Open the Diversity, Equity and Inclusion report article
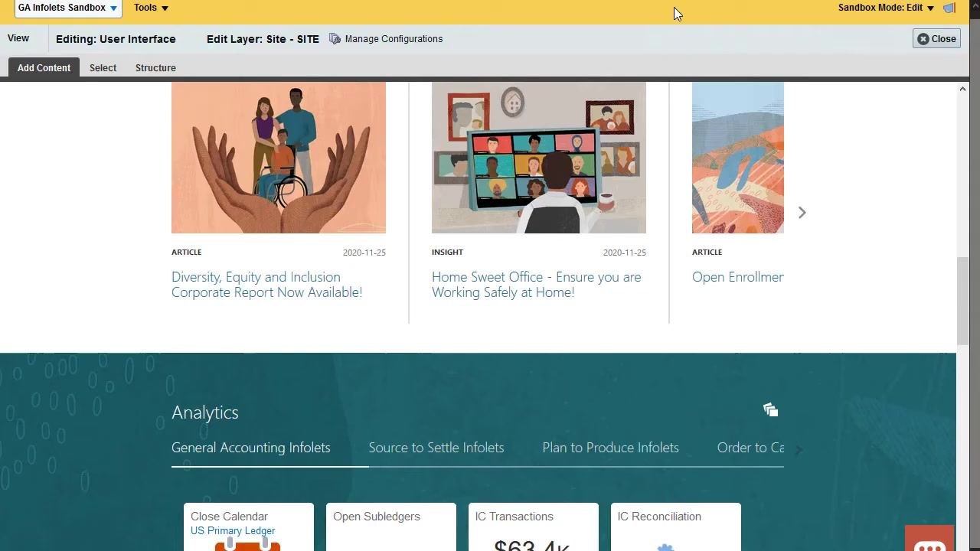This screenshot has height=551, width=980. [x=266, y=285]
